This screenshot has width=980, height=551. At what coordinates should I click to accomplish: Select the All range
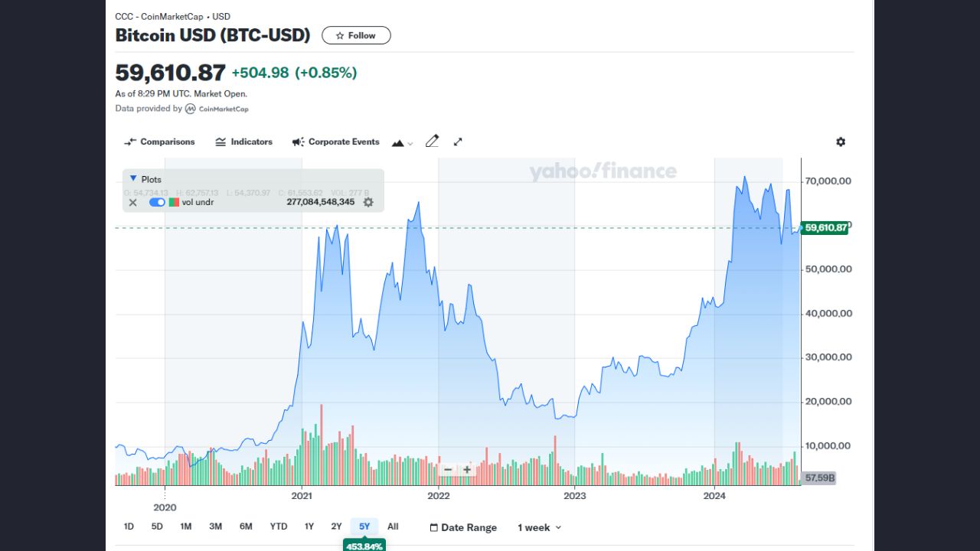click(393, 527)
